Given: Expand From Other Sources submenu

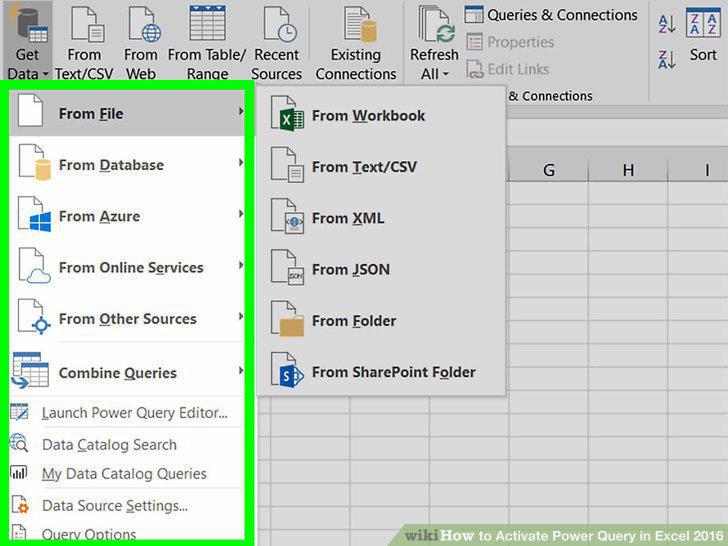Looking at the screenshot, I should click(127, 318).
